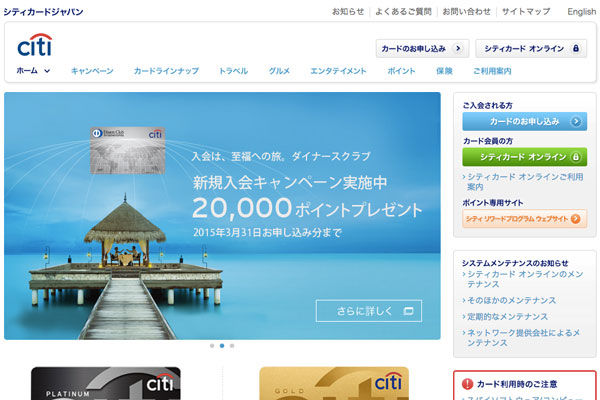Open the トラベル menu
Screen dimensions: 600x400
pyautogui.click(x=233, y=71)
